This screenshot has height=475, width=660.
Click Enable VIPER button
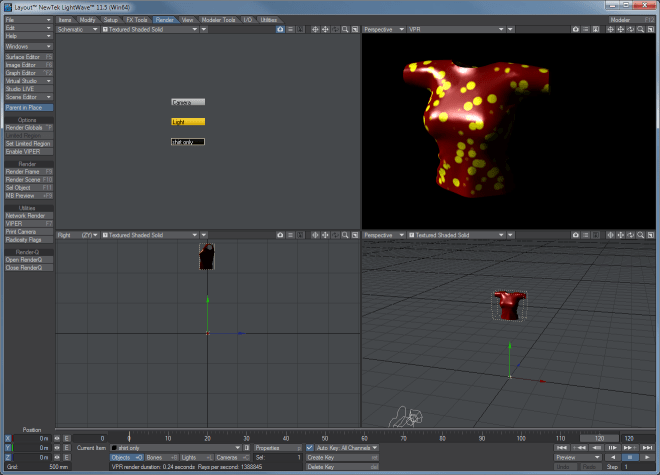tap(29, 152)
